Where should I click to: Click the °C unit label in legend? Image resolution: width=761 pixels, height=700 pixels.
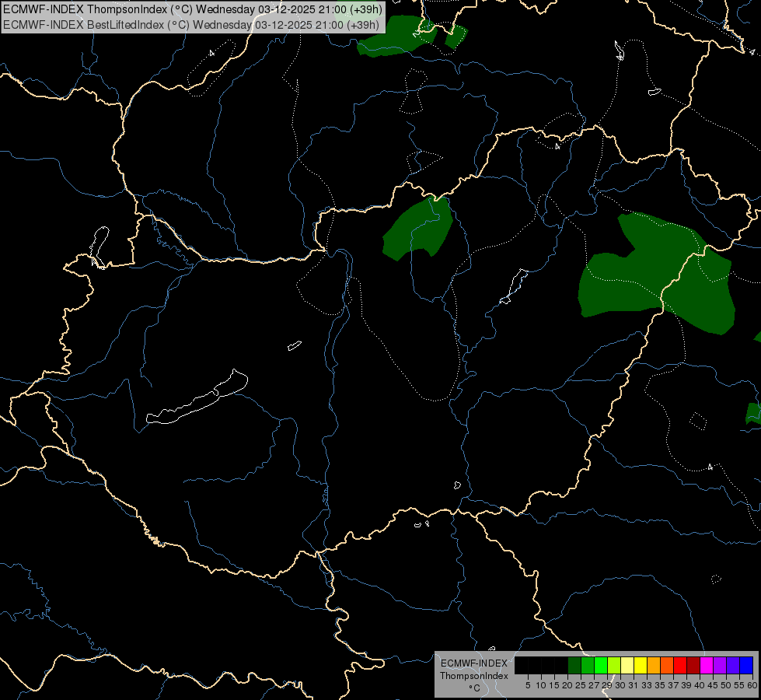[475, 688]
